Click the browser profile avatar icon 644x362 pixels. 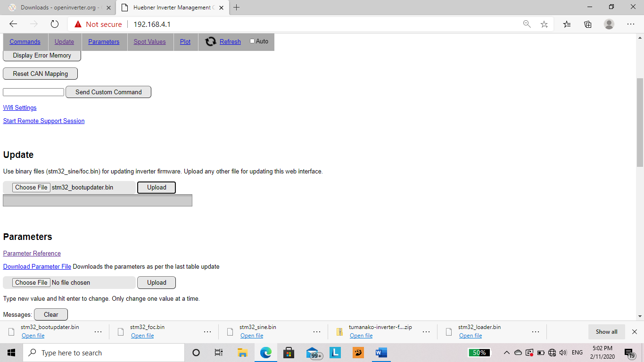(x=609, y=24)
